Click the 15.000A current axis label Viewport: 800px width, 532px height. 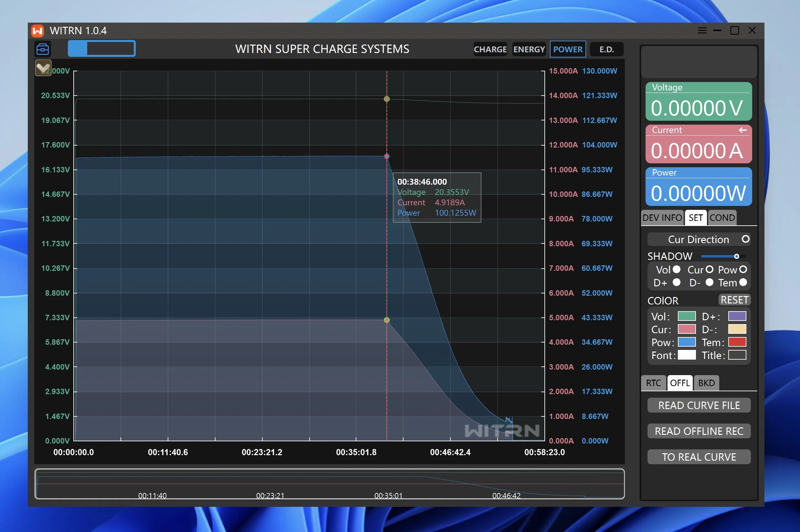(563, 71)
